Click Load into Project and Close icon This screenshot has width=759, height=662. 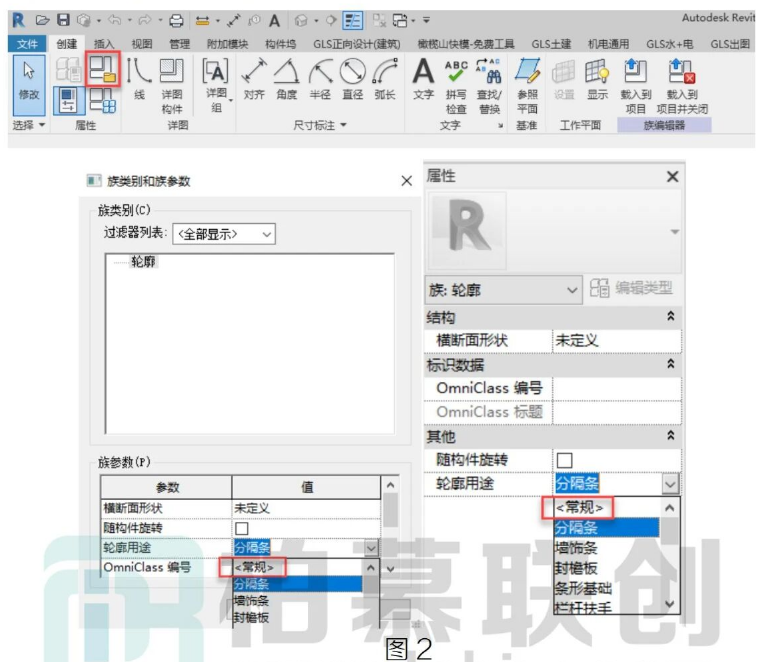click(x=682, y=86)
